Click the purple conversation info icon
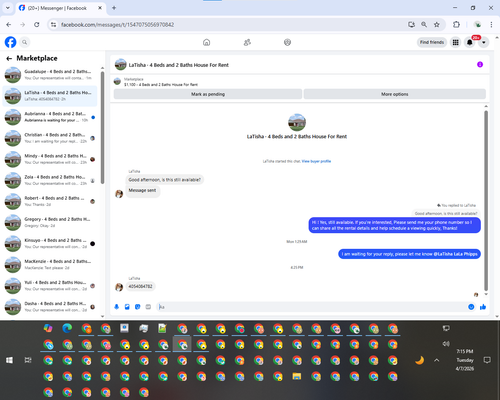Viewport: 500px width, 400px height. pyautogui.click(x=480, y=64)
